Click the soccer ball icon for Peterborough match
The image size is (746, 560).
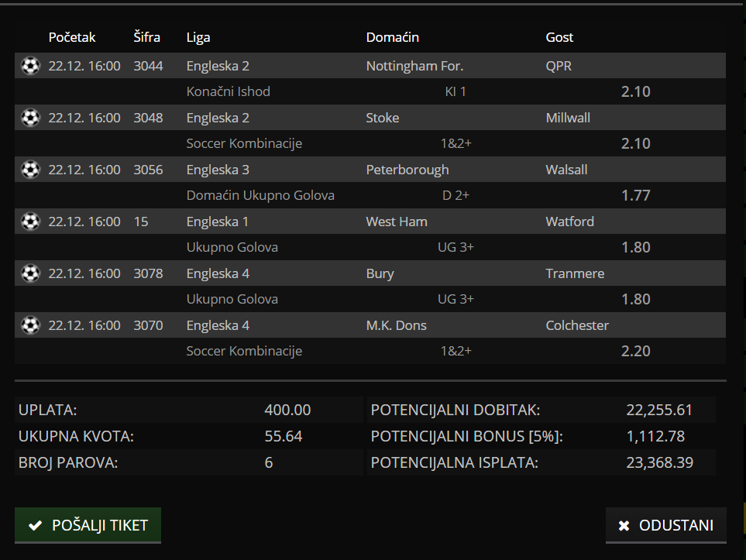point(30,170)
